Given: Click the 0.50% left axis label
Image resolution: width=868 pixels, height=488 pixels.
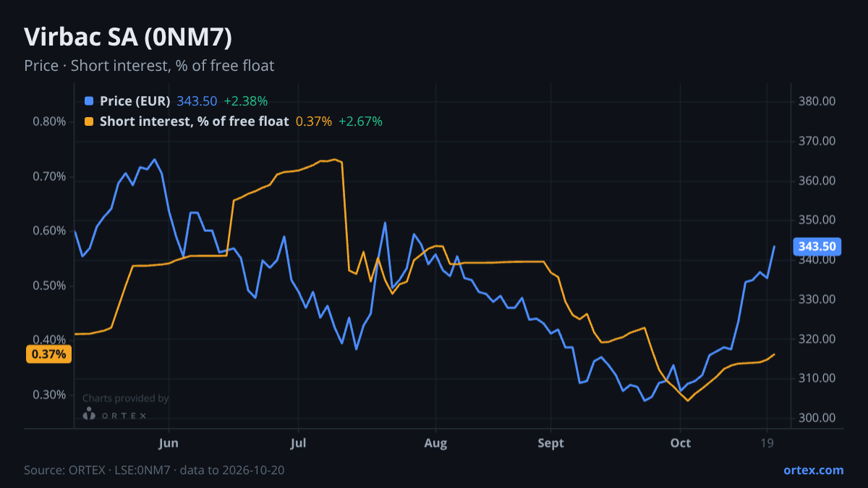Looking at the screenshot, I should coord(49,286).
